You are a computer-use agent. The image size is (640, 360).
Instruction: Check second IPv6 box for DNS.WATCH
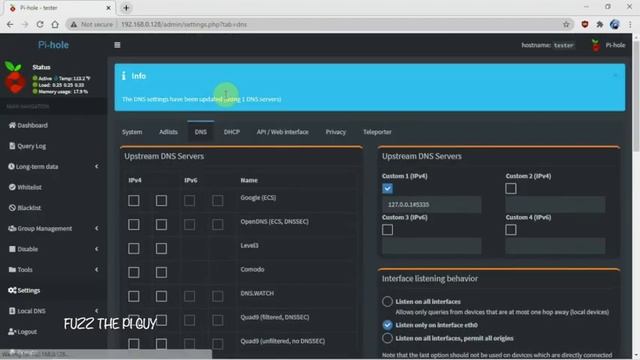point(218,296)
